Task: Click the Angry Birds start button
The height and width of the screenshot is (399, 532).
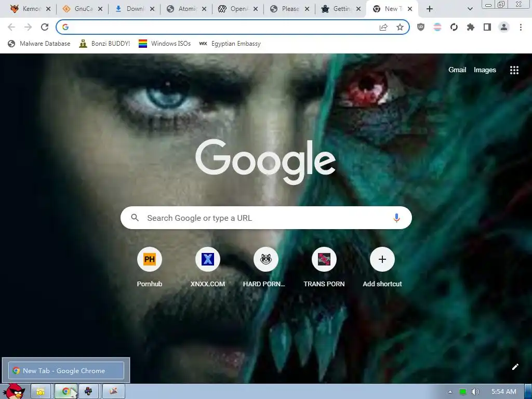Action: pos(14,391)
